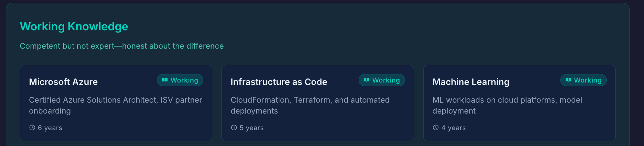Click the '6 years' experience label
This screenshot has width=644, height=146.
(x=50, y=128)
